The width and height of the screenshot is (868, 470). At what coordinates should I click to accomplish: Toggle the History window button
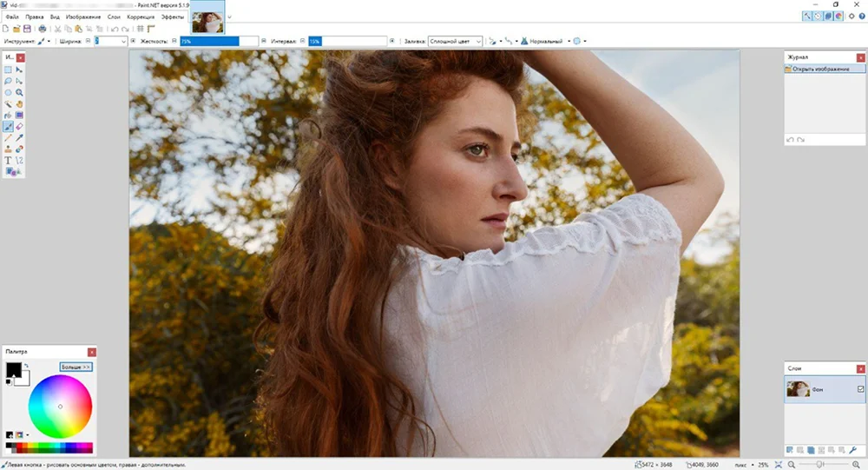tap(818, 17)
